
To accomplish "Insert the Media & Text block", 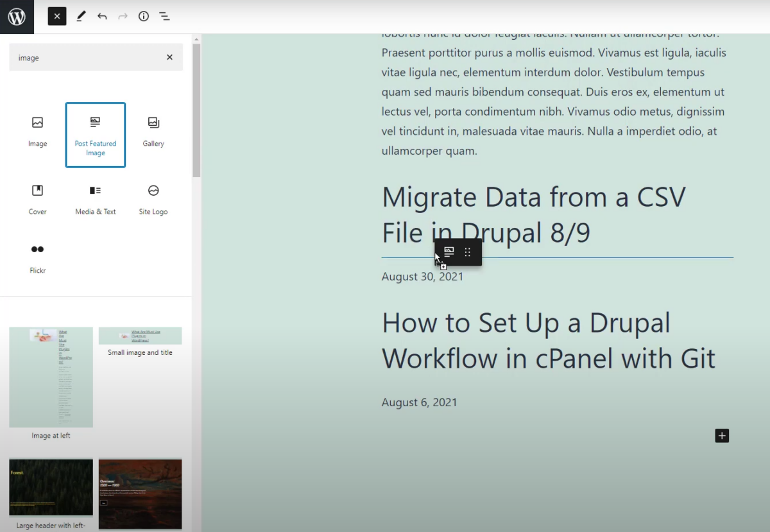I will [96, 200].
